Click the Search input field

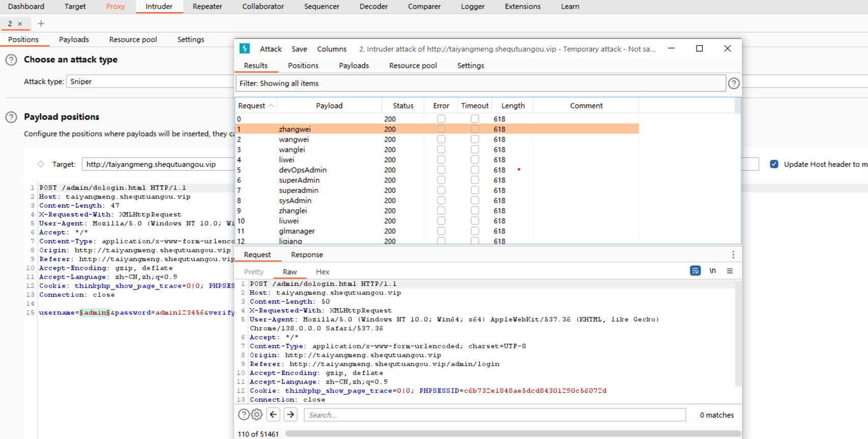495,415
